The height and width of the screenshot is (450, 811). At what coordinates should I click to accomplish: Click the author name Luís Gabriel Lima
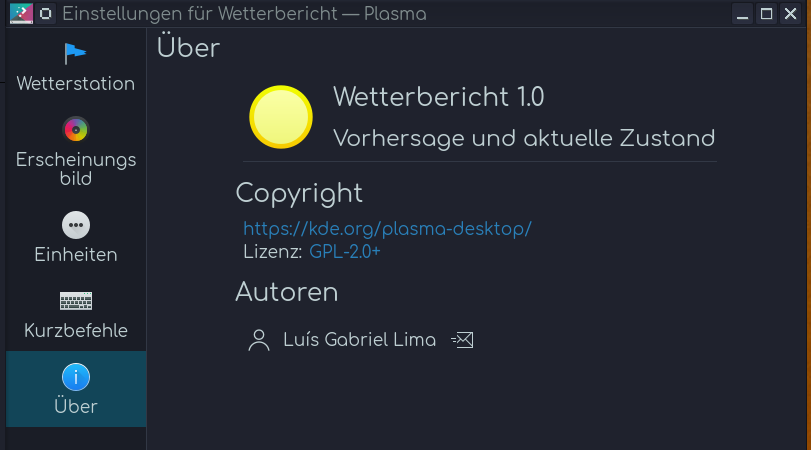click(x=359, y=340)
